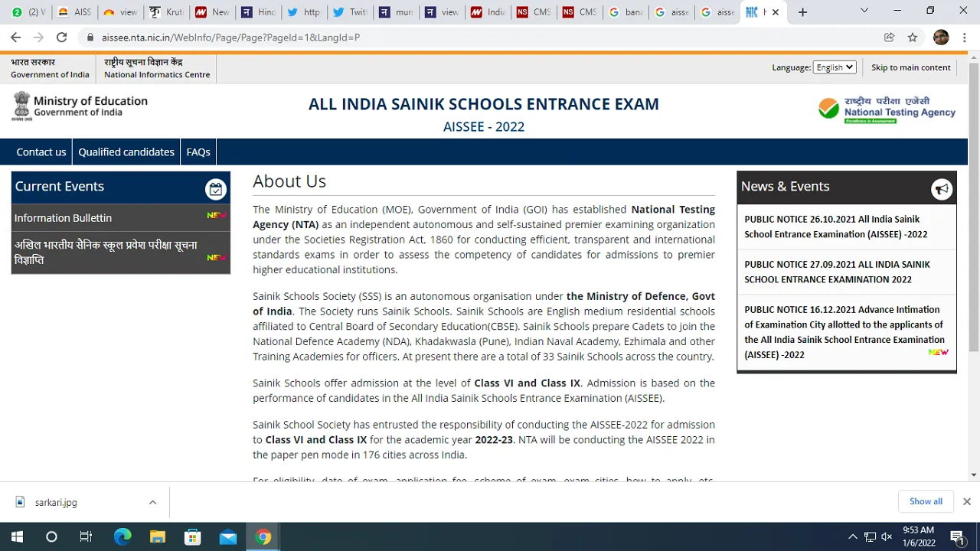Image resolution: width=980 pixels, height=551 pixels.
Task: Close the downloads bar
Action: [966, 501]
